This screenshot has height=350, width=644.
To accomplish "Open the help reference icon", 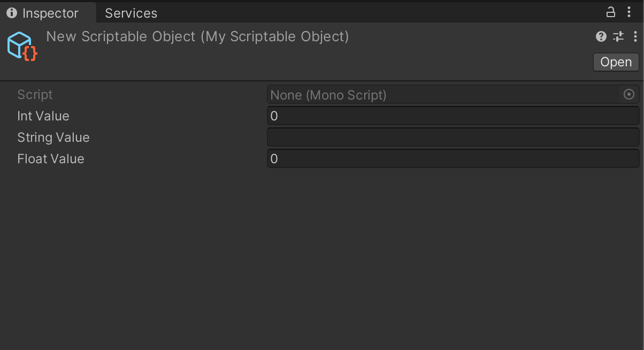I will click(601, 36).
